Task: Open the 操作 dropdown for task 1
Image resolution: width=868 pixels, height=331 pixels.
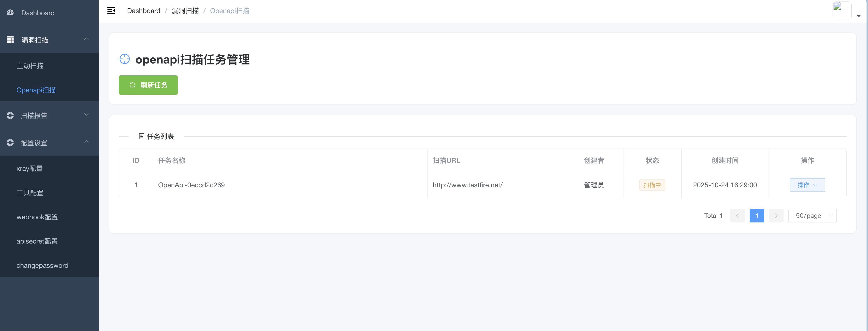Action: click(807, 185)
